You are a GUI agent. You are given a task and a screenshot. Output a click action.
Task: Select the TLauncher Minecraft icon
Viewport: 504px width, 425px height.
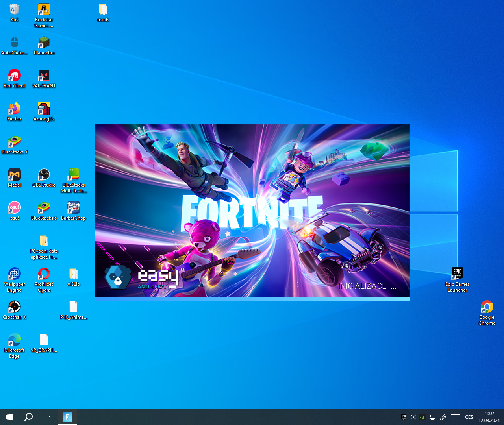[44, 46]
